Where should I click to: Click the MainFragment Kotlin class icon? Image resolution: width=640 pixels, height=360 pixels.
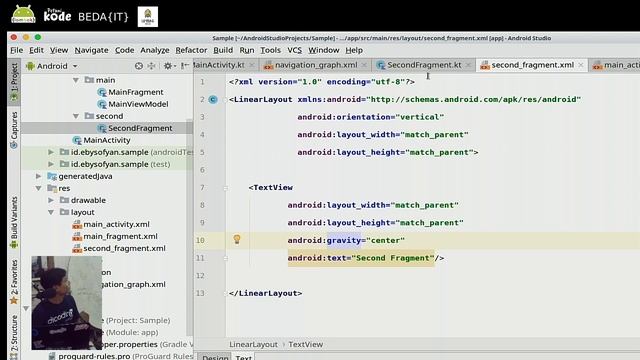(x=102, y=93)
